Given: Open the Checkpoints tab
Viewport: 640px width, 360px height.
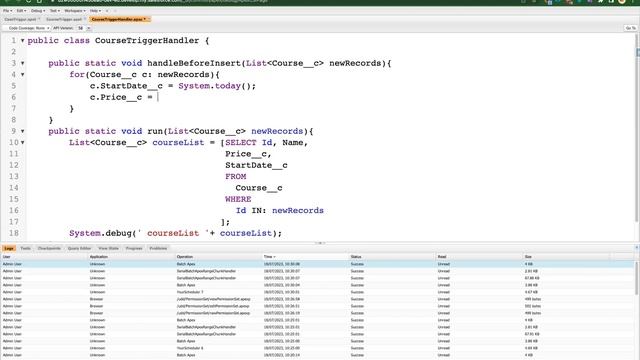Looking at the screenshot, I should [x=49, y=248].
